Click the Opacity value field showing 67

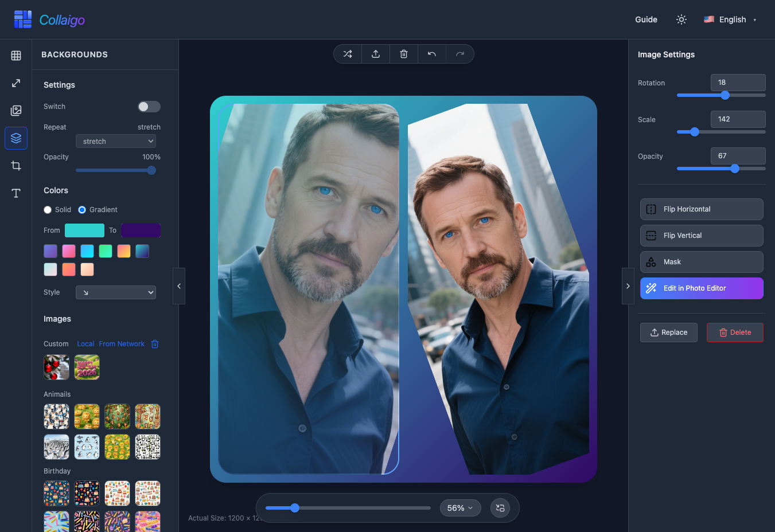[x=738, y=156]
